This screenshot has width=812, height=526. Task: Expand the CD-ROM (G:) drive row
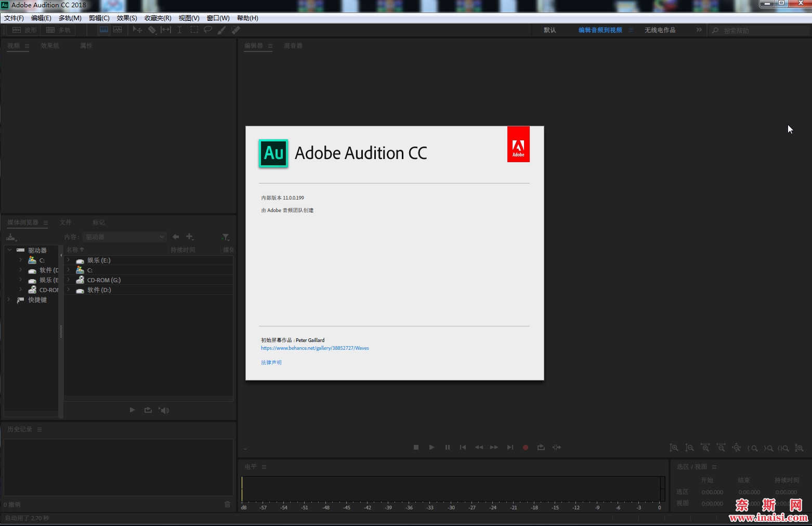pos(68,280)
